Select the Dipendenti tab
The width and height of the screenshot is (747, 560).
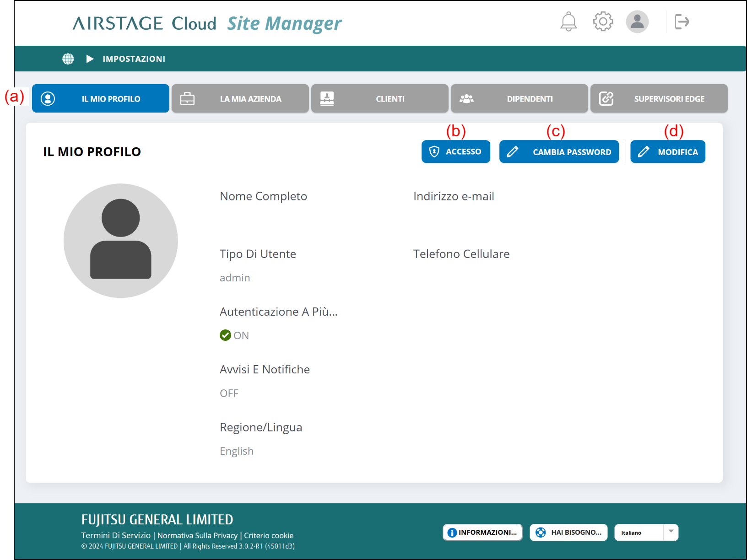520,99
